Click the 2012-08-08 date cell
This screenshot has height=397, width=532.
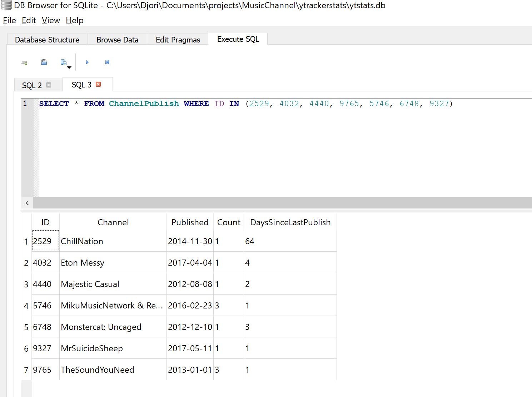190,284
